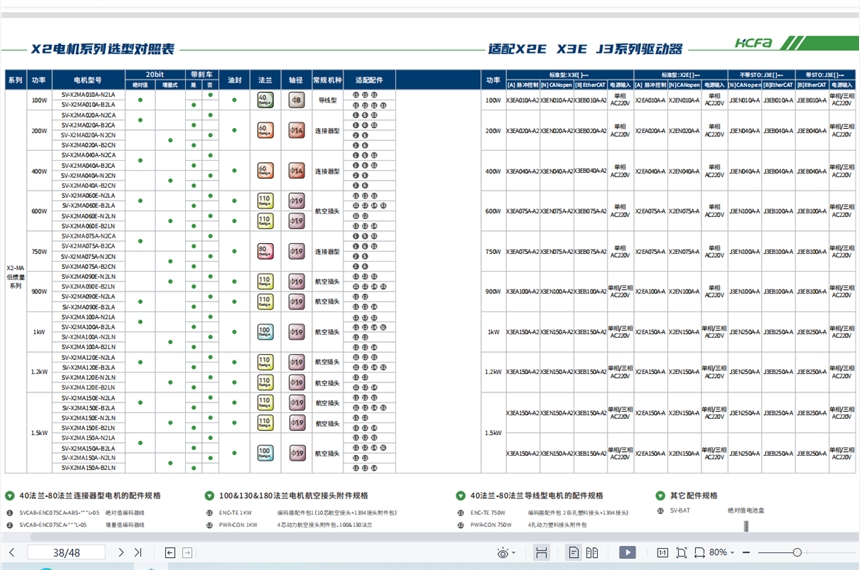Click the 100 flange icon in 1kW row
860x570 pixels.
point(265,331)
